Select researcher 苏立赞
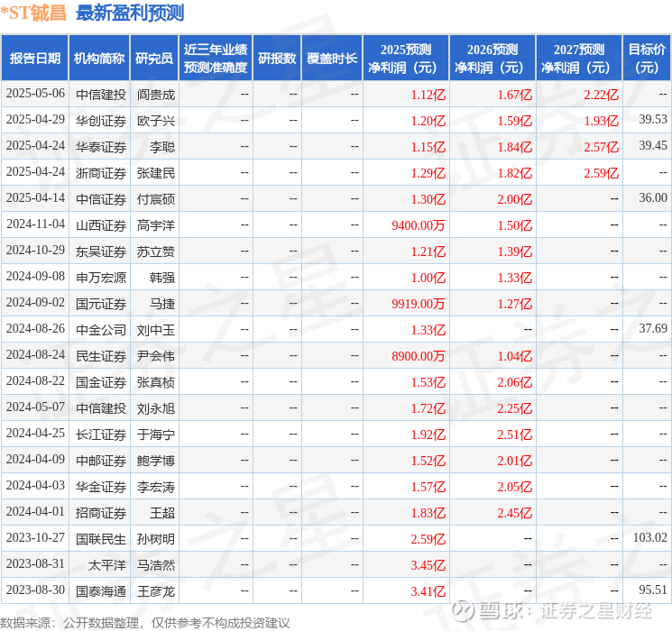This screenshot has width=672, height=631. click(156, 251)
